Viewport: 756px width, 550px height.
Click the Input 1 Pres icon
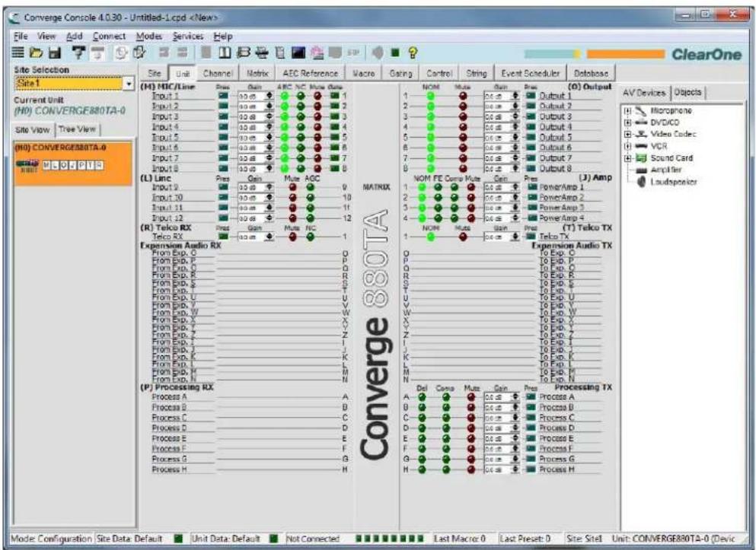point(223,95)
